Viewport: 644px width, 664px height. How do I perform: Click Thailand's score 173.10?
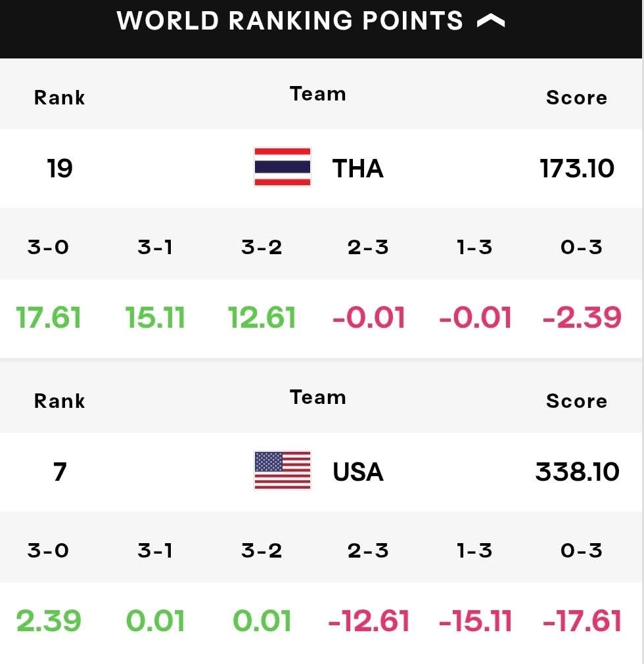pyautogui.click(x=576, y=169)
